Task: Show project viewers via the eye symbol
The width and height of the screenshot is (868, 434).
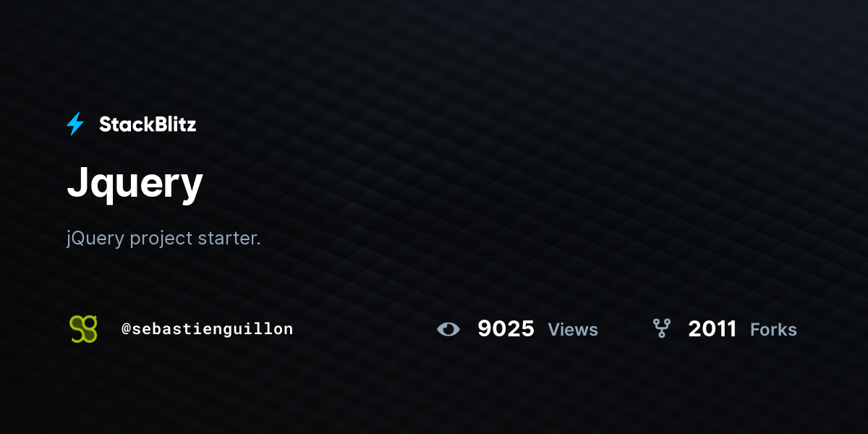Action: (x=448, y=329)
